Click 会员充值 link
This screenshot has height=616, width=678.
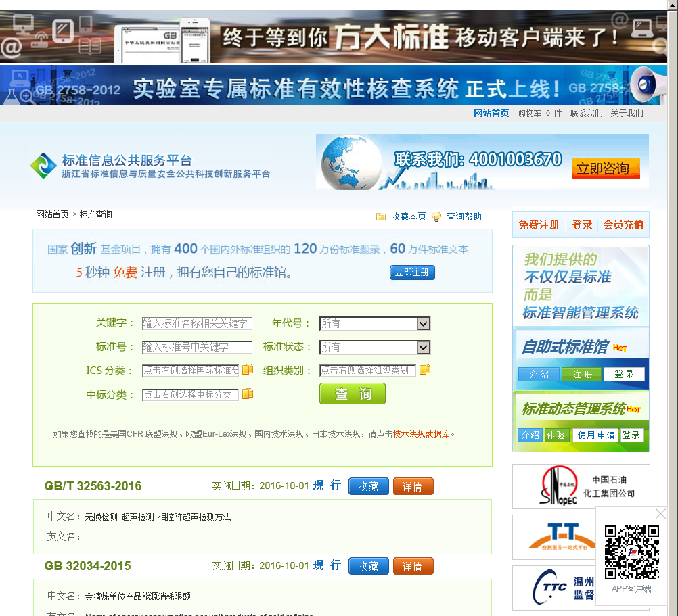coord(623,224)
